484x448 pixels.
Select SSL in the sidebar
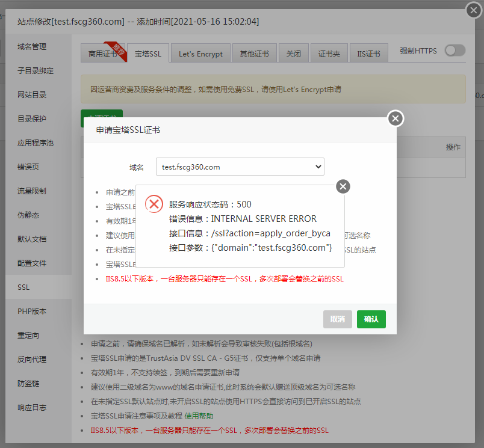[39, 287]
